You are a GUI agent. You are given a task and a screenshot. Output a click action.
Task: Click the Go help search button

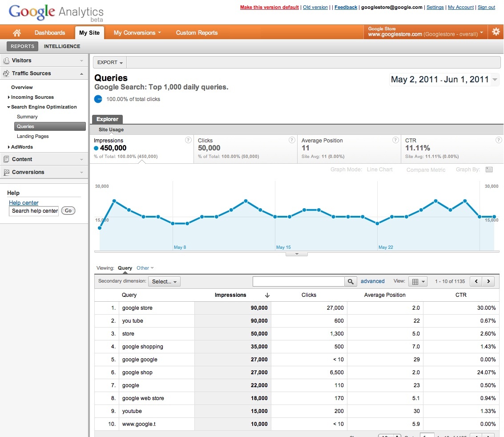coord(68,210)
